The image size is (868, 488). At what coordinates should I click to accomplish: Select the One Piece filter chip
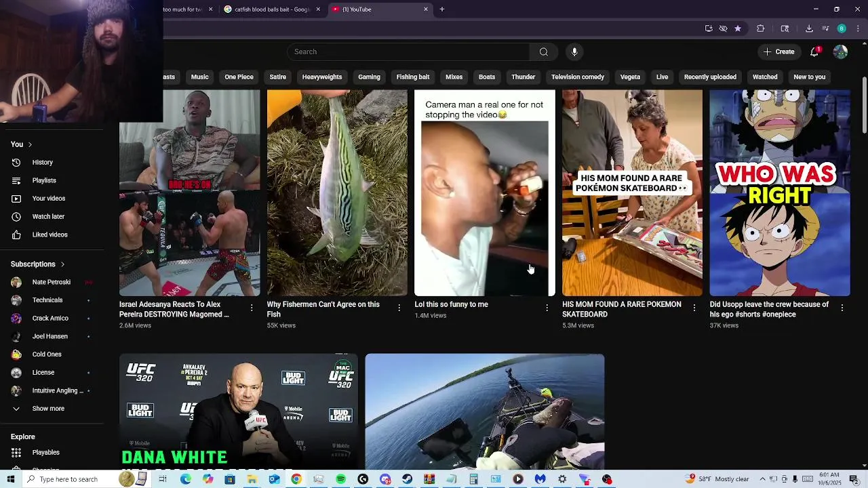point(239,77)
